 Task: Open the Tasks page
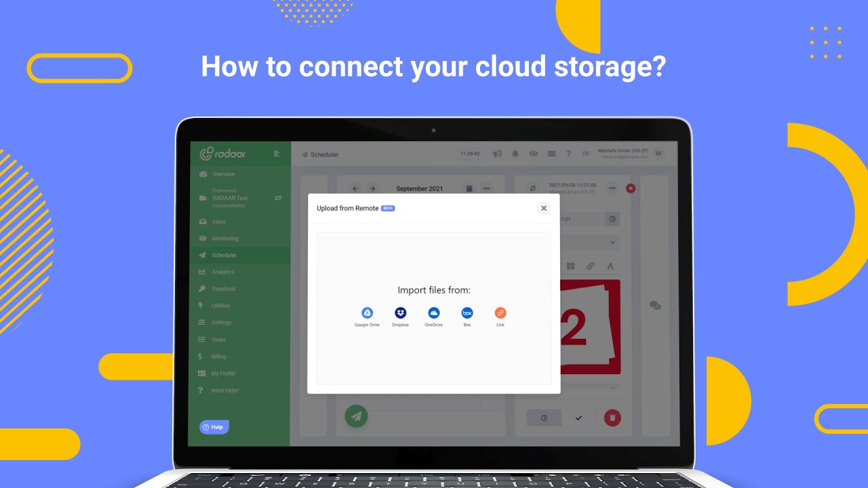tap(218, 340)
